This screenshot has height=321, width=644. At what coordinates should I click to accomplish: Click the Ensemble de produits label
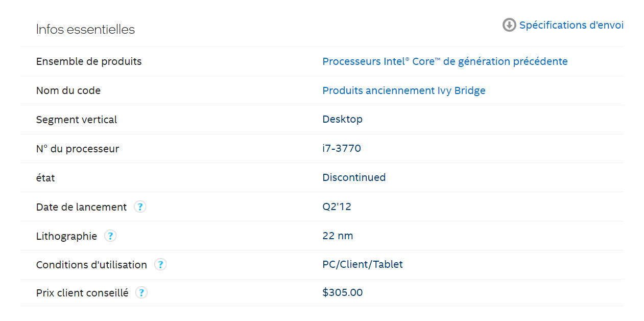tap(89, 61)
